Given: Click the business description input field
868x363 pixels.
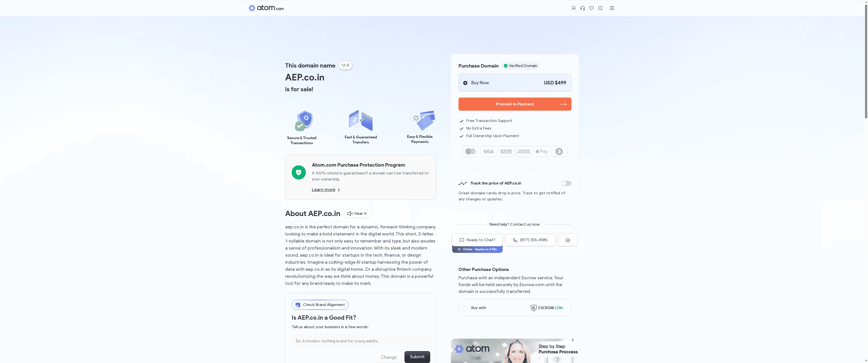Looking at the screenshot, I should click(x=361, y=341).
